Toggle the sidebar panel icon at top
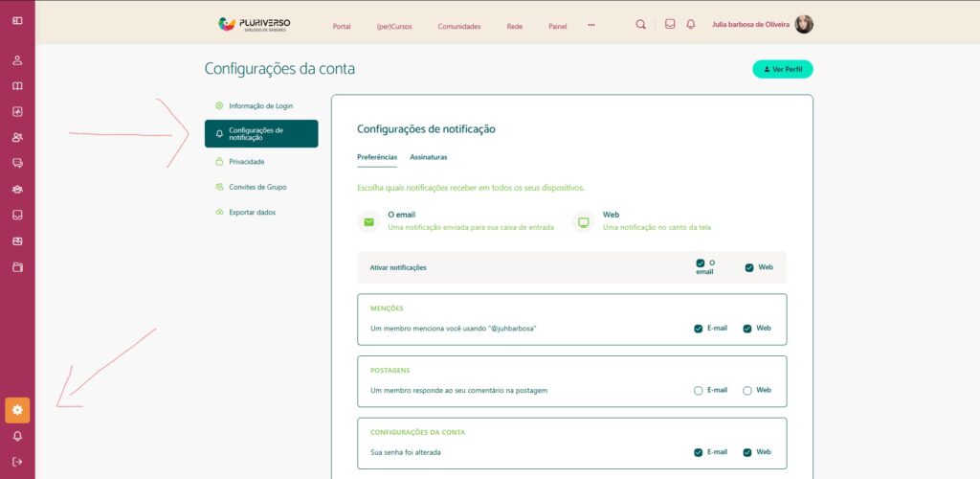Image resolution: width=980 pixels, height=479 pixels. [x=17, y=21]
